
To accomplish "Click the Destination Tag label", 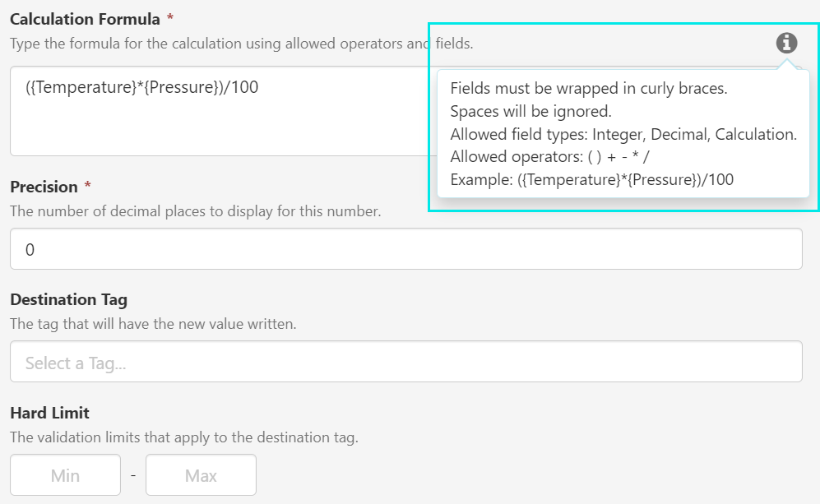I will coord(68,299).
